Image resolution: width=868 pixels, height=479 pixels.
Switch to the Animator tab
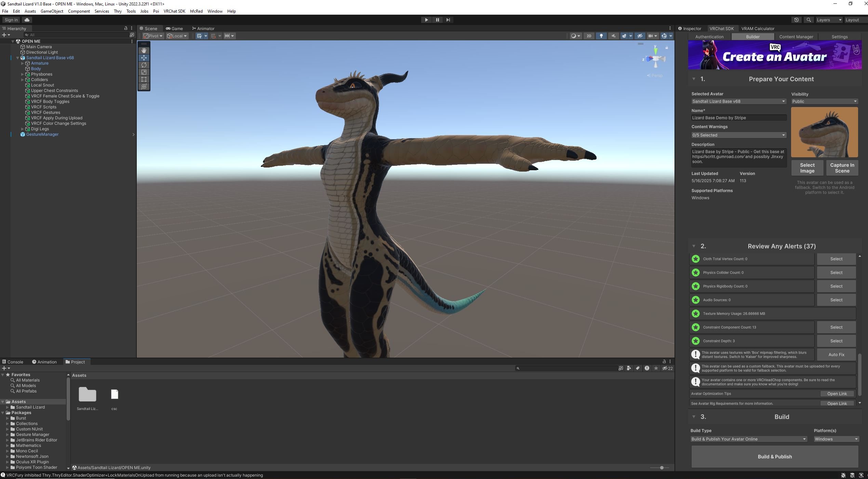(x=203, y=28)
